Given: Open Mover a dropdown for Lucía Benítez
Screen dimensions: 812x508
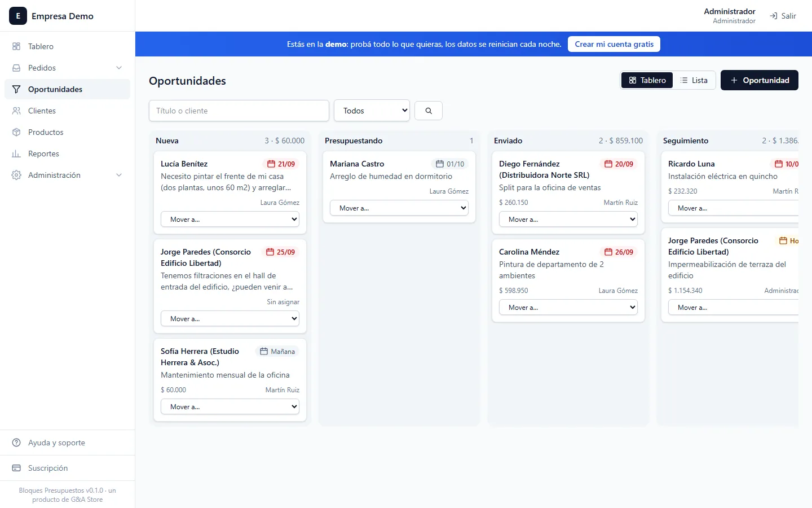Looking at the screenshot, I should click(230, 219).
